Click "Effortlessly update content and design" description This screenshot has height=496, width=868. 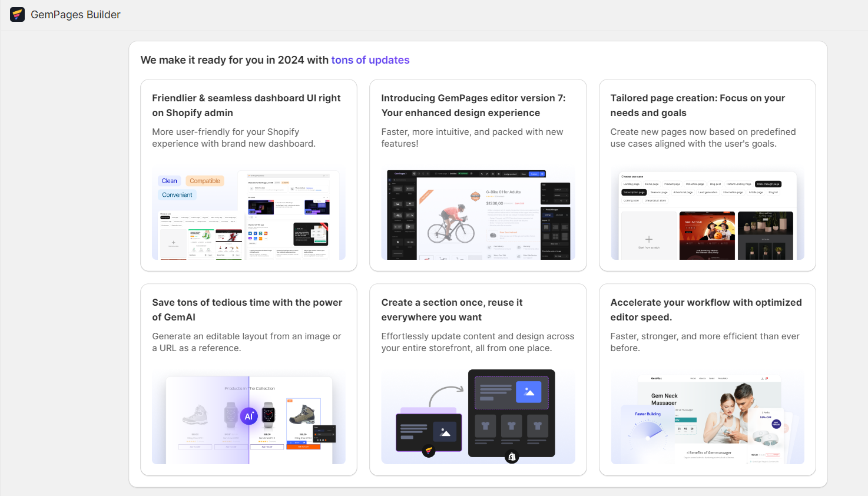click(478, 342)
